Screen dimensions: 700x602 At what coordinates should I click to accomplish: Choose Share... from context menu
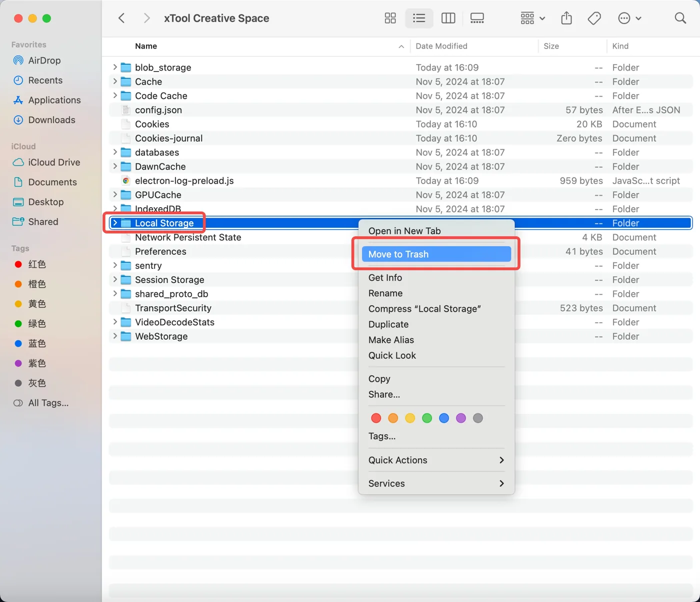coord(436,394)
